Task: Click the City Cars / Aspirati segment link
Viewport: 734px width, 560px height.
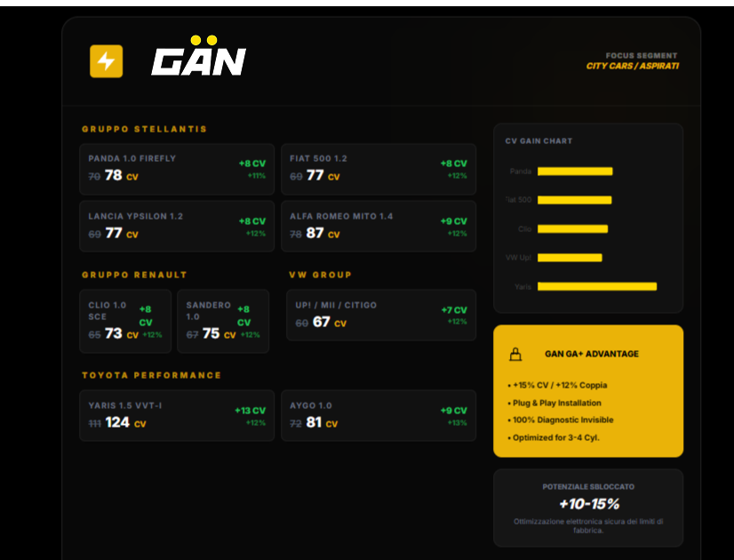Action: (x=632, y=67)
